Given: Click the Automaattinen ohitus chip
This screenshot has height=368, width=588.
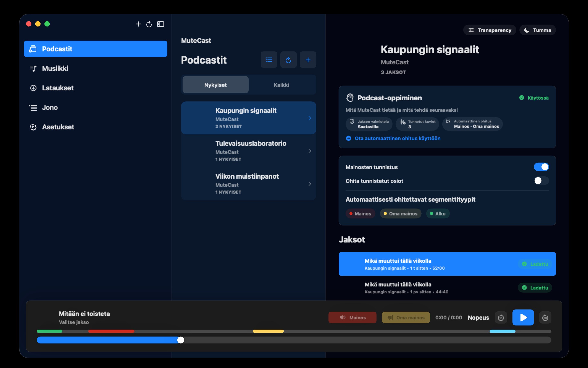Looking at the screenshot, I should (472, 124).
